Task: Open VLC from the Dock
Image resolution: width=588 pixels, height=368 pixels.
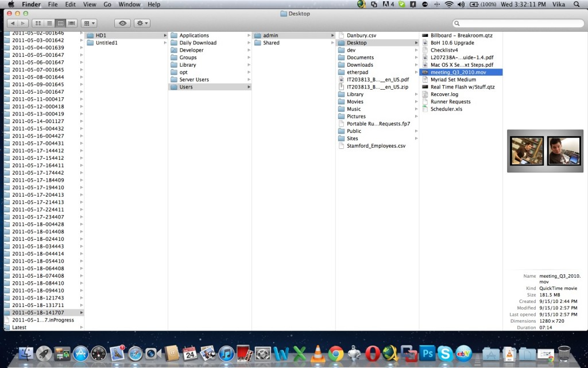Action: [x=317, y=353]
